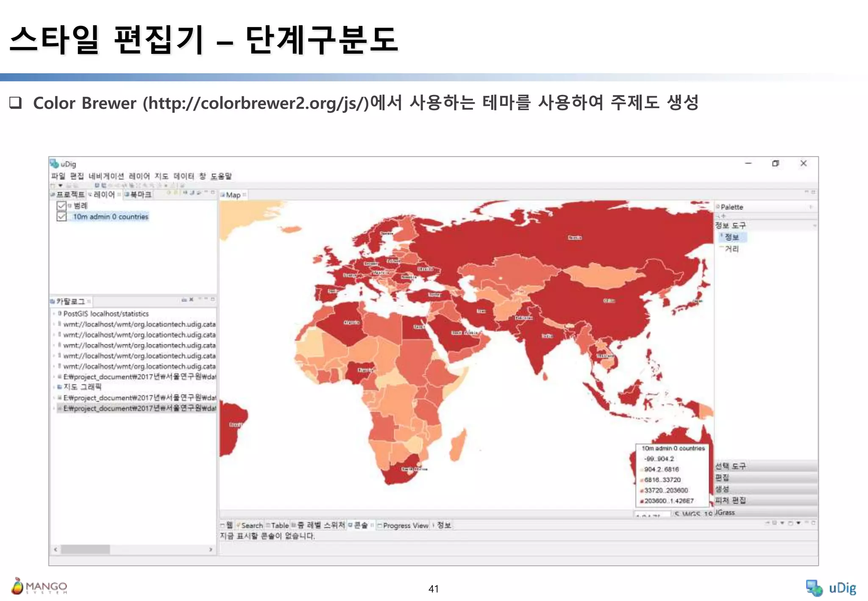Image resolution: width=868 pixels, height=601 pixels.
Task: Click the 지도 그래픽 item icon
Action: [x=60, y=387]
